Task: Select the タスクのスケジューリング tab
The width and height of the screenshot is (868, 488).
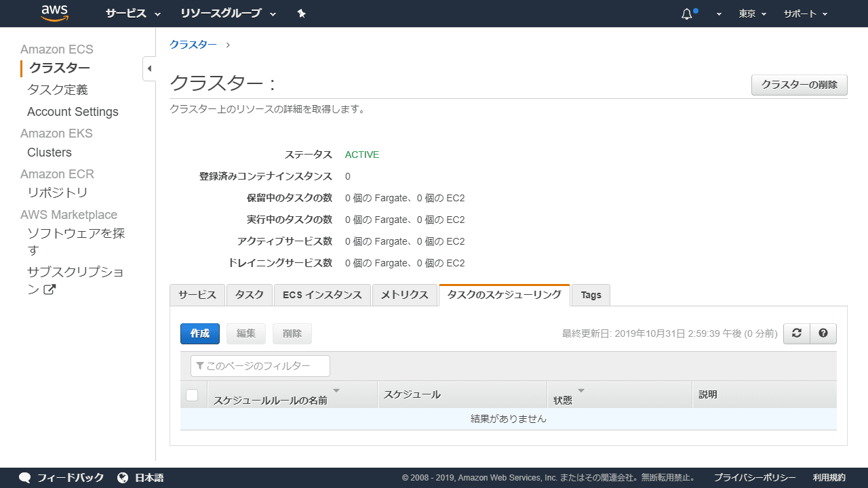Action: pyautogui.click(x=505, y=295)
